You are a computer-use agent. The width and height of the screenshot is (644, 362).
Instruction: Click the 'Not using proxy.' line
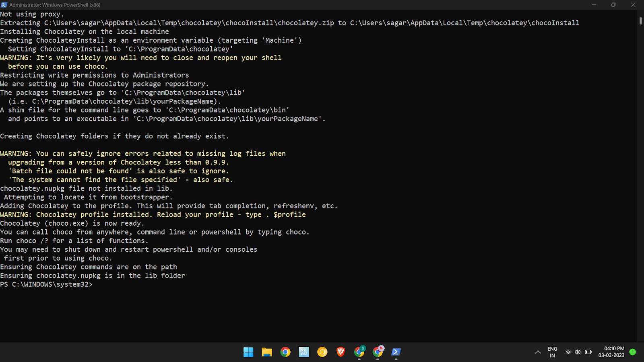(x=32, y=14)
